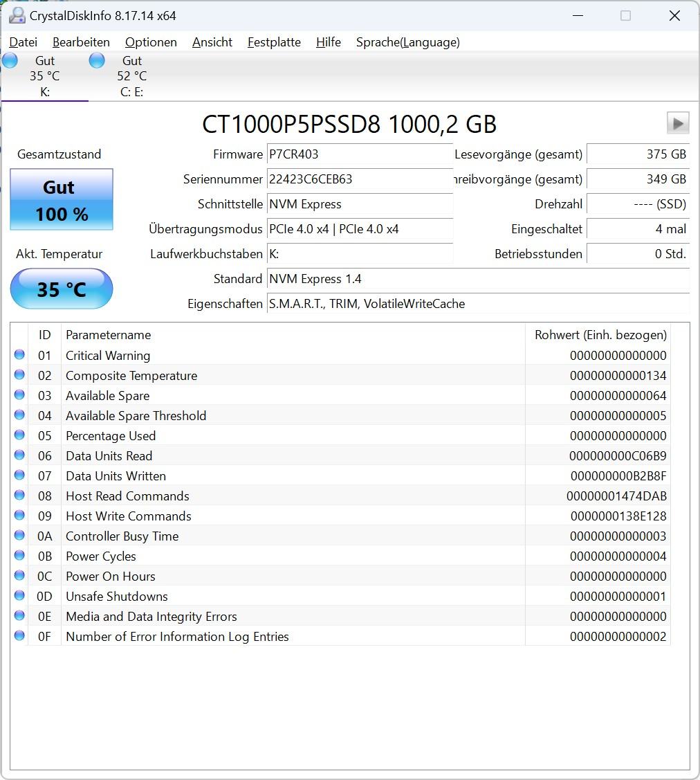Click the Lesevorgänge value 375 GB
This screenshot has width=700, height=780.
pos(638,154)
